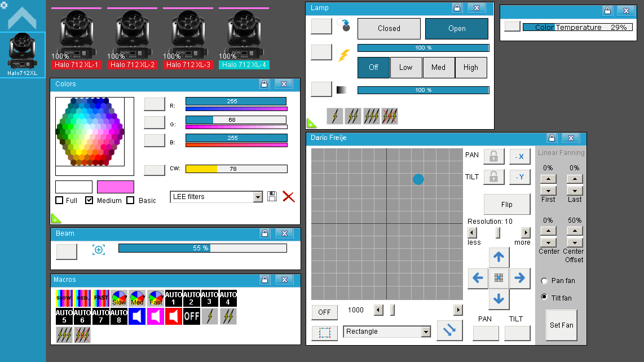Select the Pan fan radio button
The image size is (644, 362).
545,281
